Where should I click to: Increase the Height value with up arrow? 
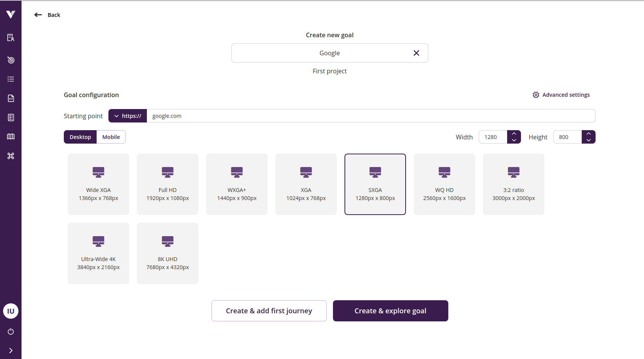pyautogui.click(x=589, y=134)
